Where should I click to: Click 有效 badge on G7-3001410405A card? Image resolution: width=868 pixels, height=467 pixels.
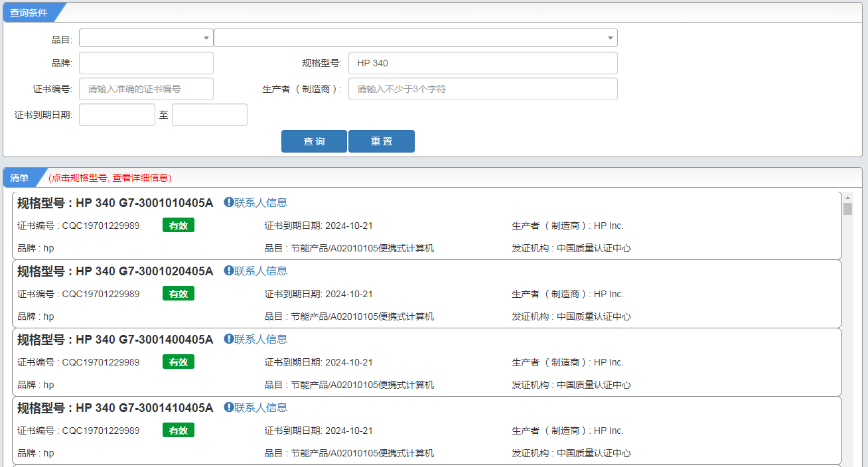coord(179,431)
